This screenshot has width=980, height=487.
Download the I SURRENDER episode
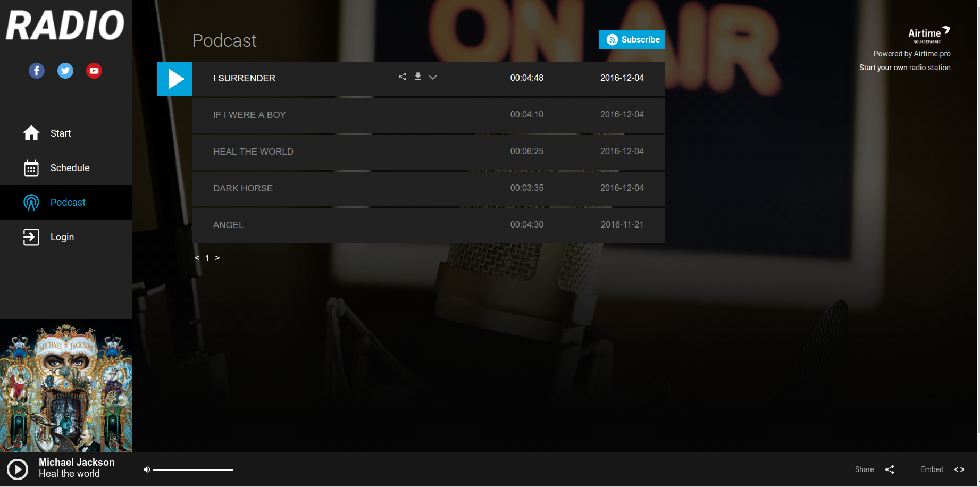(418, 77)
